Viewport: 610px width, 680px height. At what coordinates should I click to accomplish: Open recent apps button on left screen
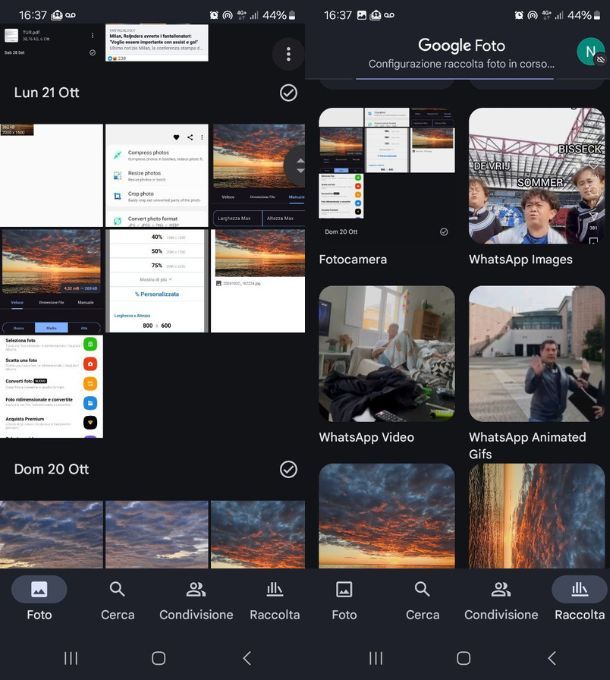71,658
